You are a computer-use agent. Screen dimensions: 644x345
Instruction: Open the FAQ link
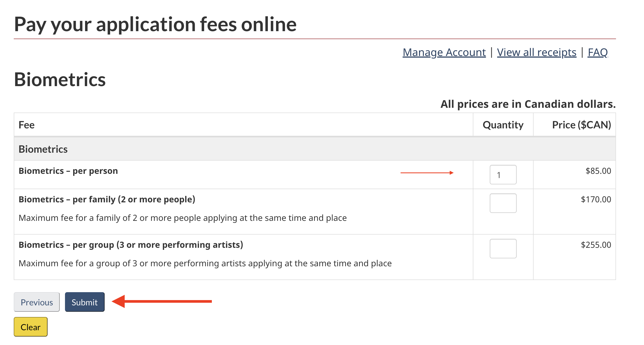[x=598, y=52]
